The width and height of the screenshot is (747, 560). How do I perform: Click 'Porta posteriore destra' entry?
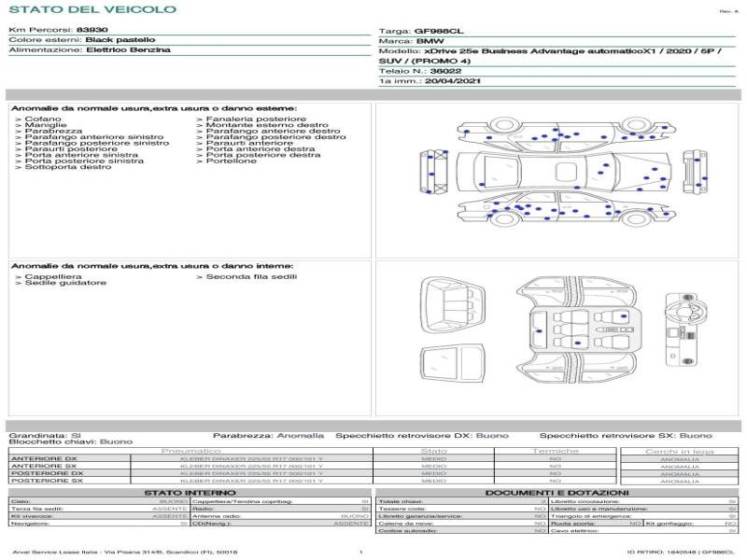click(263, 155)
